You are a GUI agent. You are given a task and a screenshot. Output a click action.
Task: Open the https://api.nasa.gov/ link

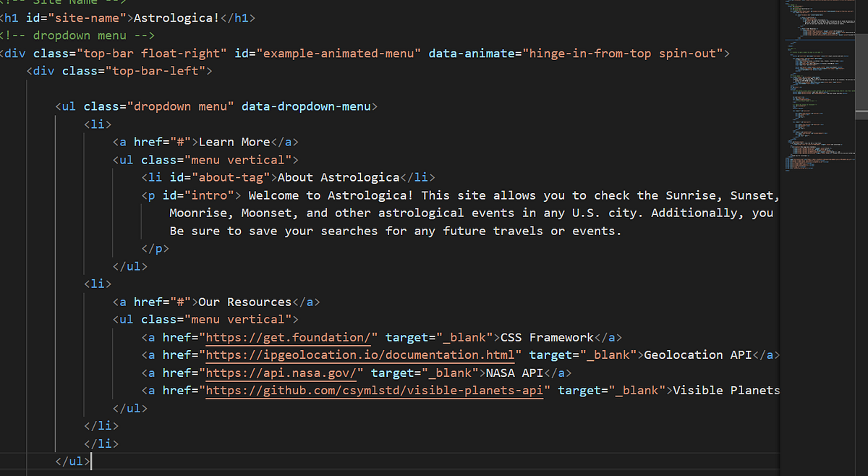tap(282, 373)
